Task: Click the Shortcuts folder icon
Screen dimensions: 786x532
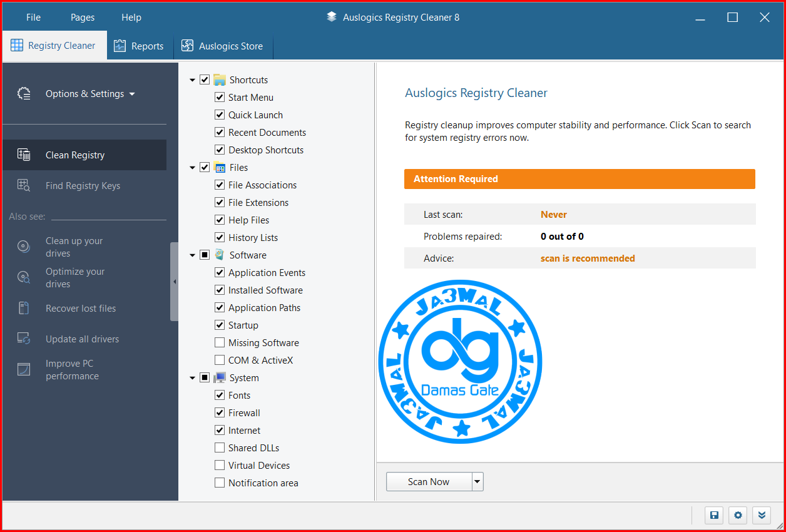Action: click(220, 79)
